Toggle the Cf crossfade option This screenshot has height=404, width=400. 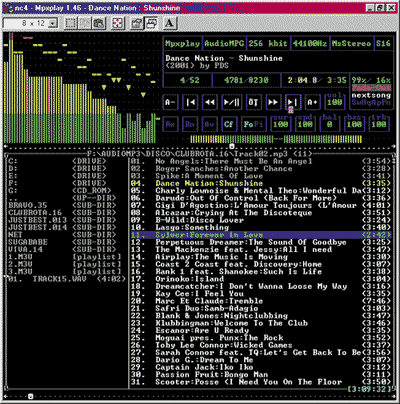[x=229, y=124]
